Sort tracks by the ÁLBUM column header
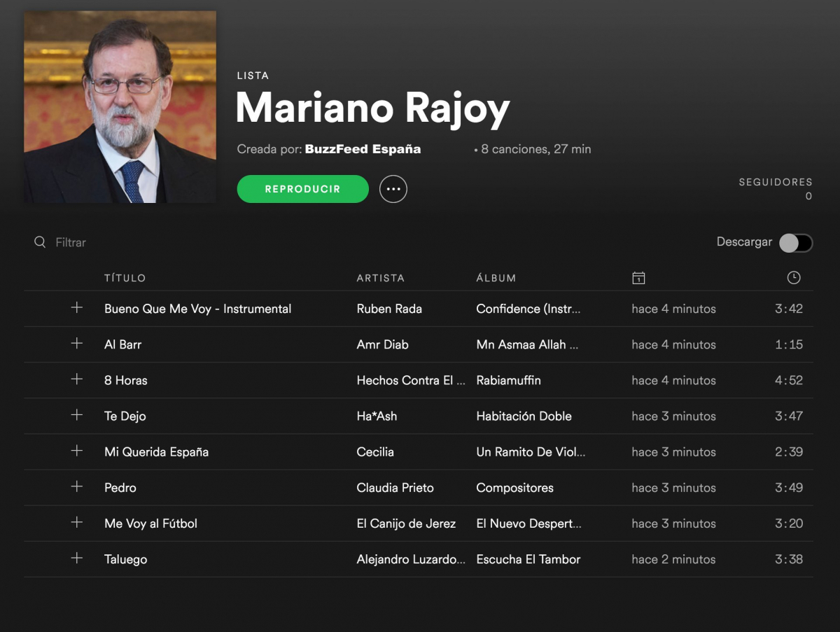The width and height of the screenshot is (840, 632). click(496, 278)
